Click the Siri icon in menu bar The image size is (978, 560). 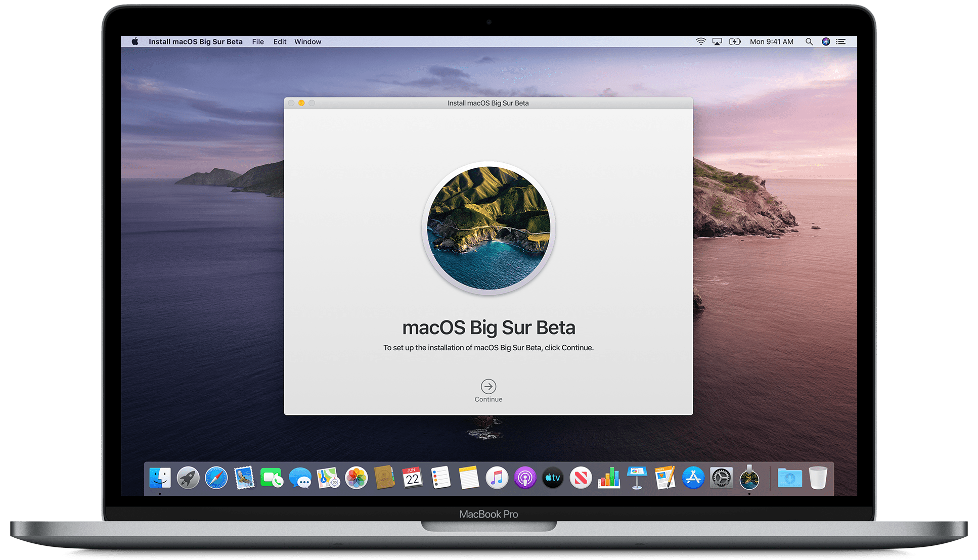[826, 41]
